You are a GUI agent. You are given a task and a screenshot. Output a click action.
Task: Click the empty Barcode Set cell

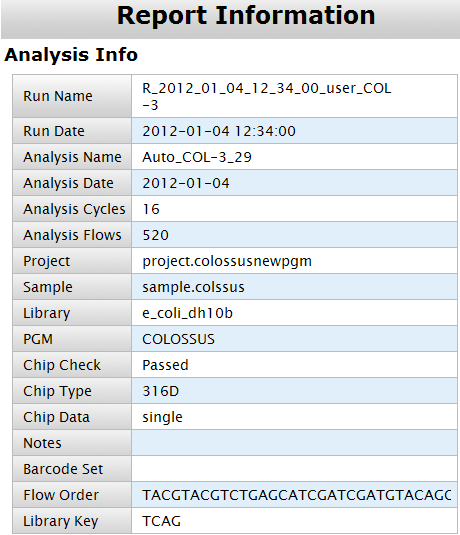tap(294, 469)
